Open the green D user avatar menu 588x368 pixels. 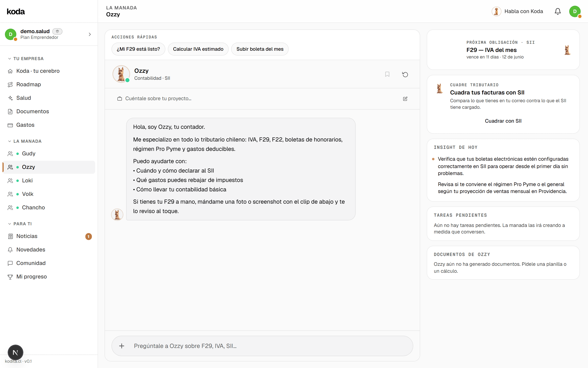tap(575, 11)
